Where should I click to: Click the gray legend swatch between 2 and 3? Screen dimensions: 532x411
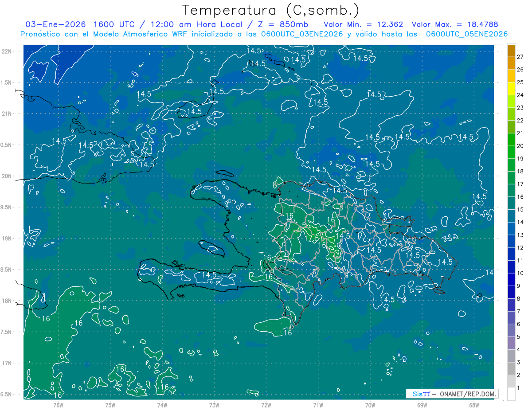511,369
